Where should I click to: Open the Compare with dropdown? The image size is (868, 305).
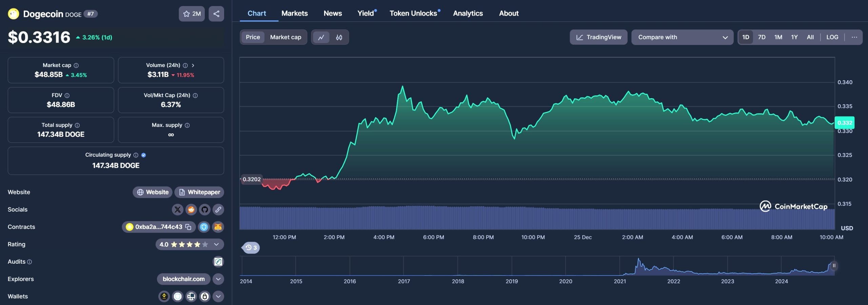[x=682, y=37]
